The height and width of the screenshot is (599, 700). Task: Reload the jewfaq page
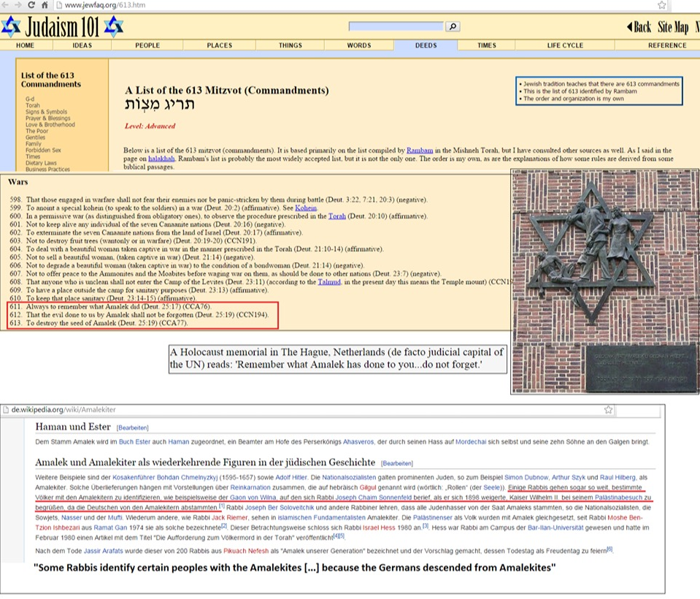pos(31,5)
